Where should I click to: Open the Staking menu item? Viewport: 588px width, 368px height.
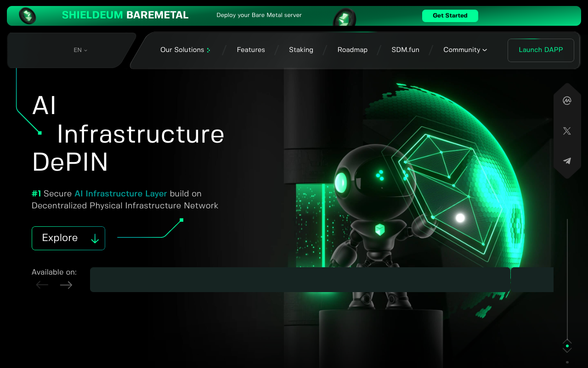pos(301,50)
